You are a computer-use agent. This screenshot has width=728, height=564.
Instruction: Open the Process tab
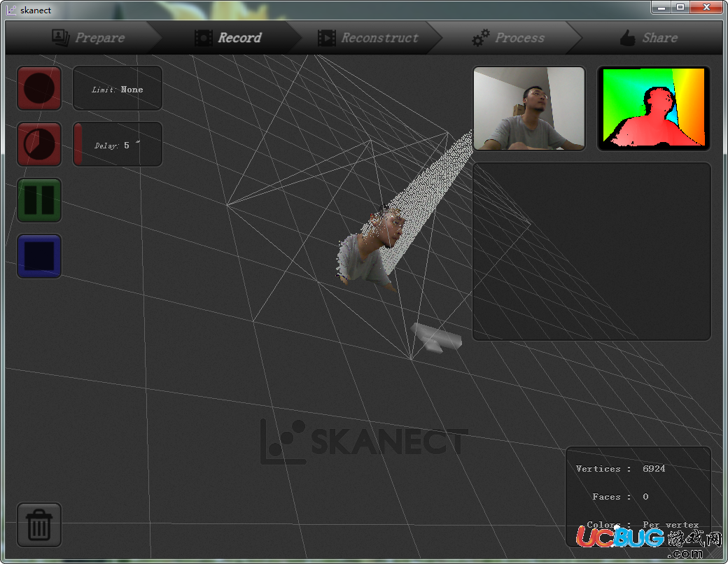(508, 38)
